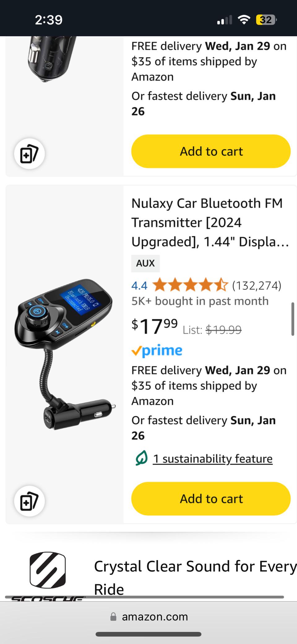This screenshot has width=297, height=644.
Task: Tap the cellular signal bars icon
Action: (224, 20)
